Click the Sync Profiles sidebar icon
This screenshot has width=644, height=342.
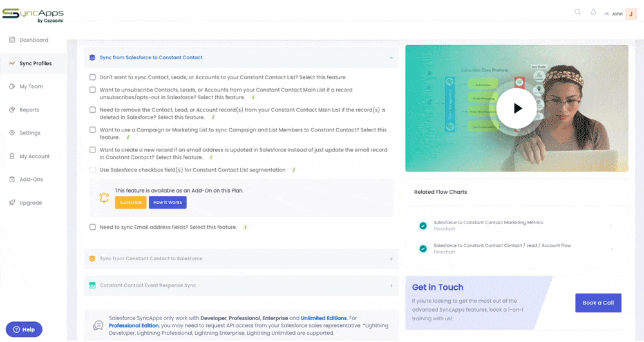click(x=12, y=63)
